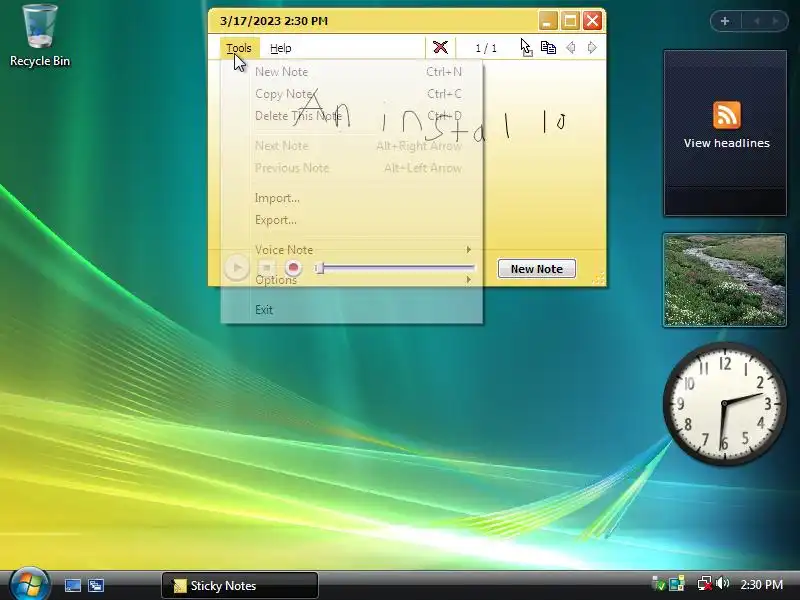Stop voice note playback
This screenshot has height=600, width=800.
[x=266, y=268]
